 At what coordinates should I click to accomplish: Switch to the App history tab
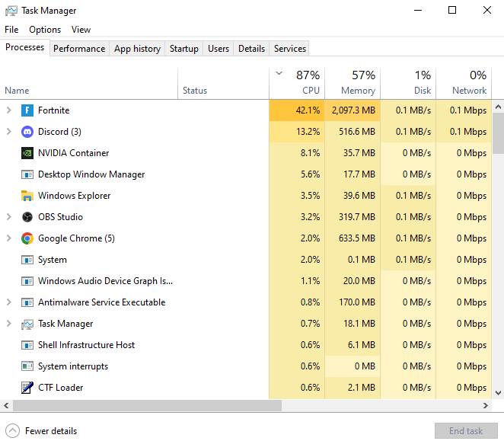pyautogui.click(x=137, y=49)
